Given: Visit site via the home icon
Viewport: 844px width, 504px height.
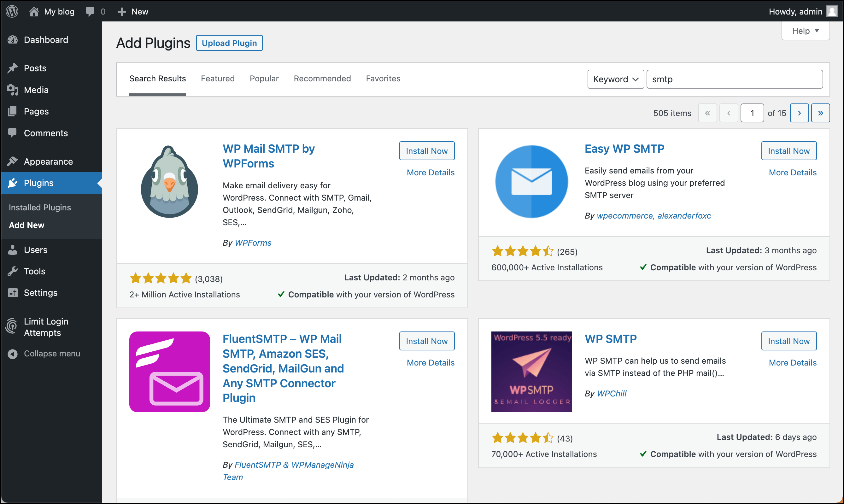Looking at the screenshot, I should [34, 12].
